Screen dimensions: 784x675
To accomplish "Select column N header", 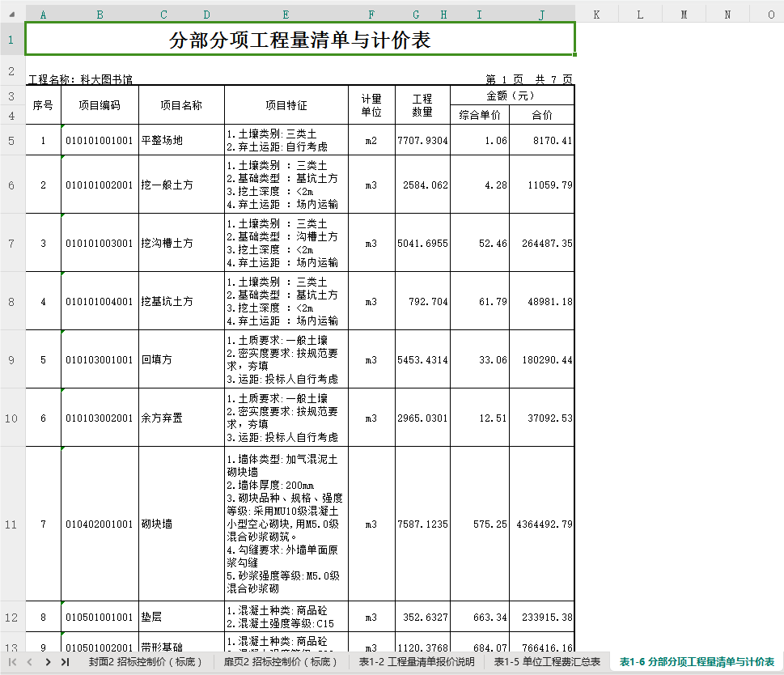I will [727, 15].
